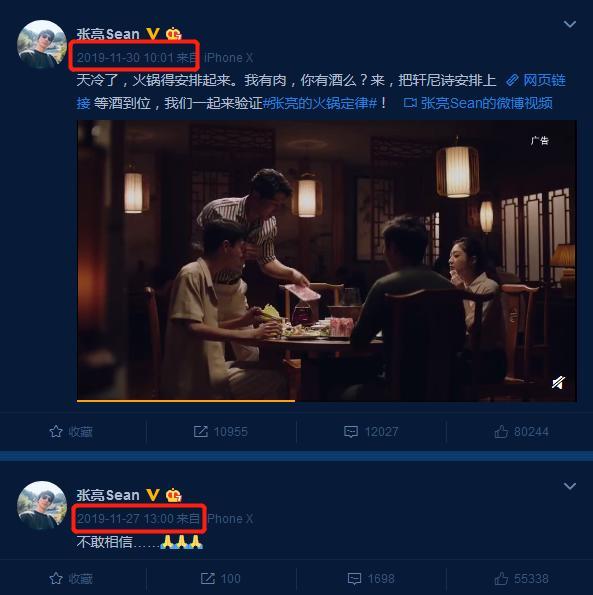The image size is (593, 595).
Task: Open the first post's chevron dropdown menu
Action: point(569,25)
